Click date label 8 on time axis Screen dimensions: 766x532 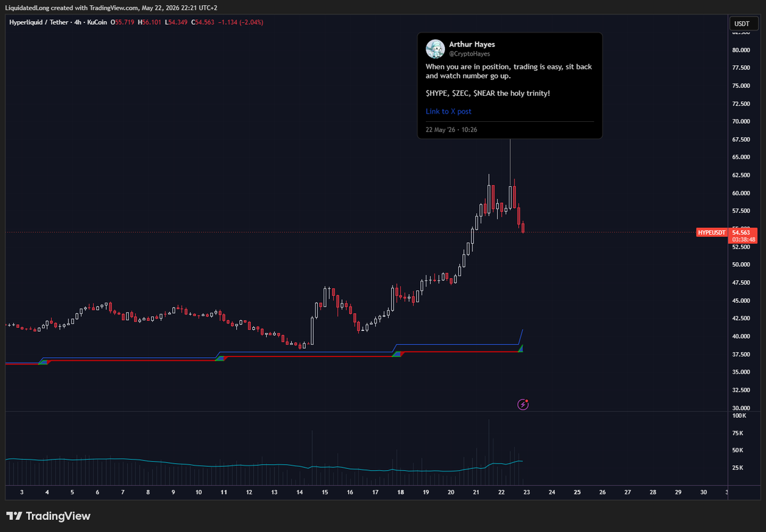[148, 492]
